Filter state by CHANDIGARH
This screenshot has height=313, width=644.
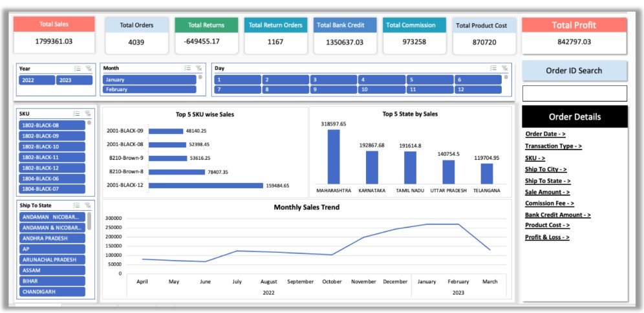click(52, 292)
